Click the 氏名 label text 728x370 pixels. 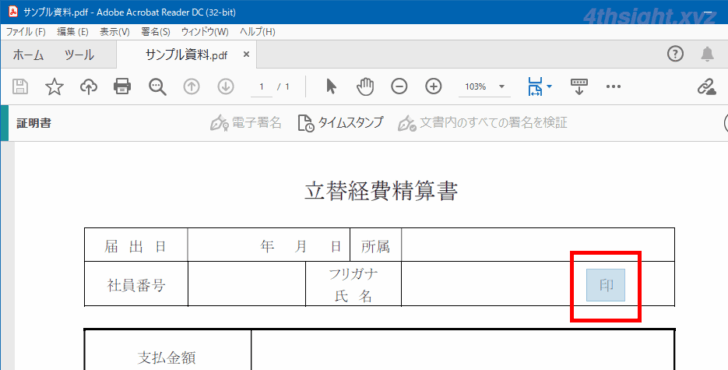pyautogui.click(x=353, y=296)
